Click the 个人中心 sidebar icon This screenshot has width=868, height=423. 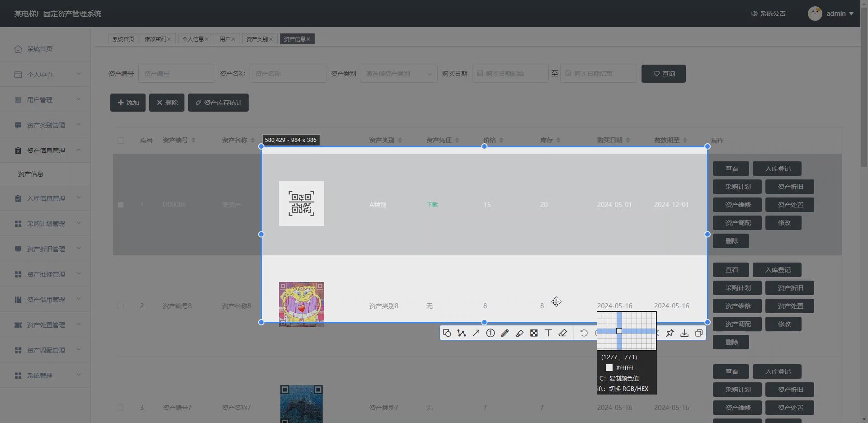click(18, 75)
